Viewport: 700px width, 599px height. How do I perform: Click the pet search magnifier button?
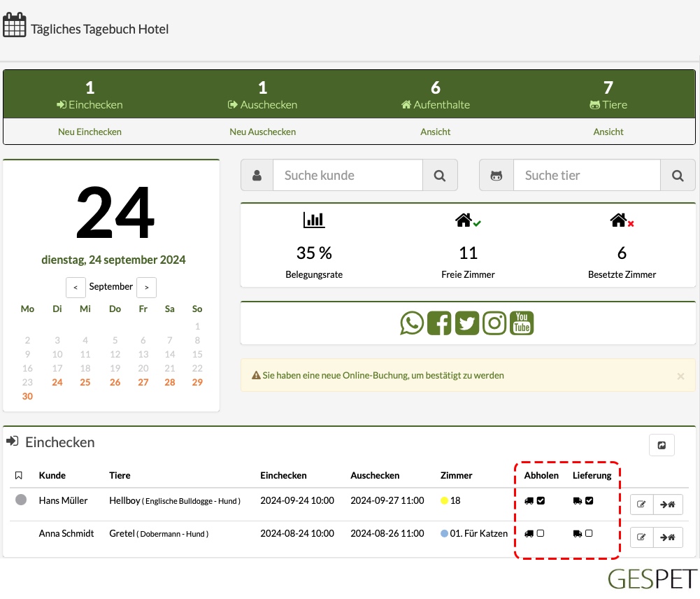point(678,175)
